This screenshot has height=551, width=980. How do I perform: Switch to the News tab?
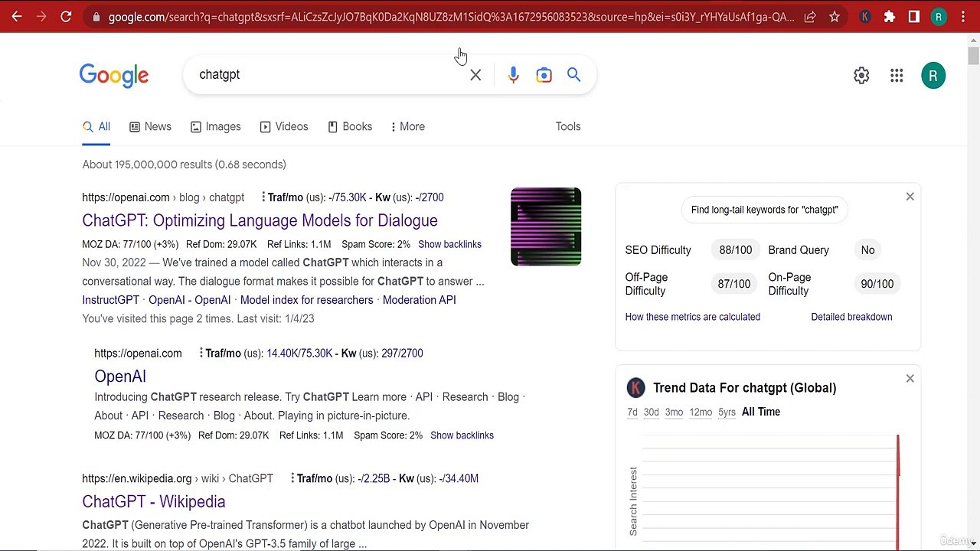pyautogui.click(x=150, y=126)
